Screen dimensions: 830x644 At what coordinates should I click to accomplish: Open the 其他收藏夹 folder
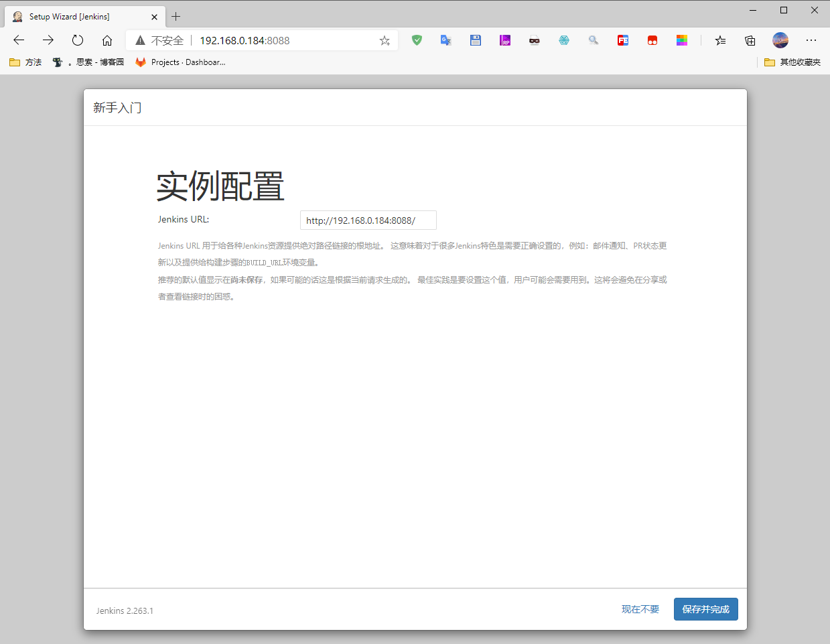pyautogui.click(x=792, y=62)
